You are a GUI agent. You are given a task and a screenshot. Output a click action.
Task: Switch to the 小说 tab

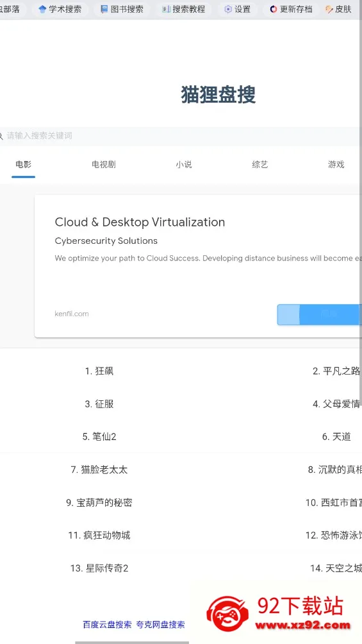coord(184,165)
